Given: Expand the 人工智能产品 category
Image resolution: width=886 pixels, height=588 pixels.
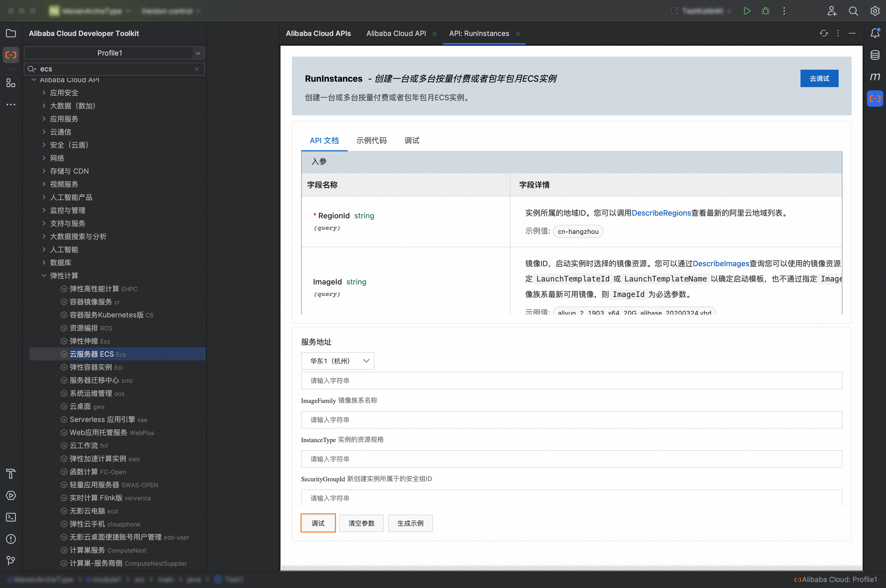Looking at the screenshot, I should click(44, 197).
